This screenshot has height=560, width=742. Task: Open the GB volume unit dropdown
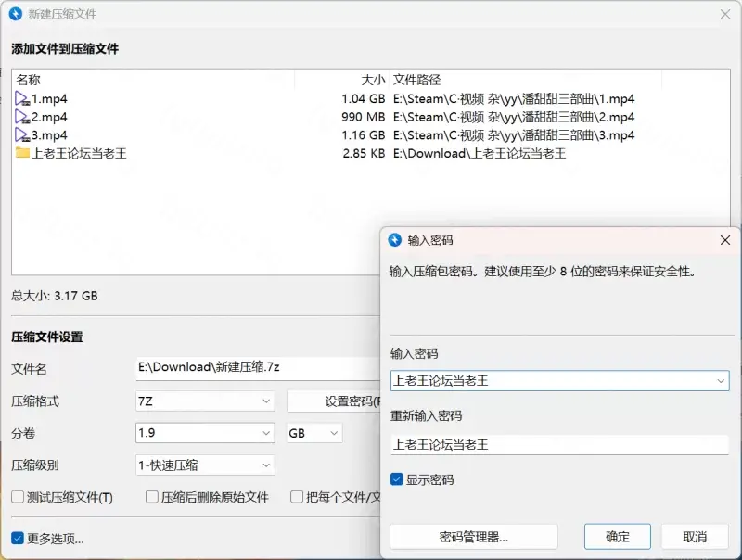333,433
